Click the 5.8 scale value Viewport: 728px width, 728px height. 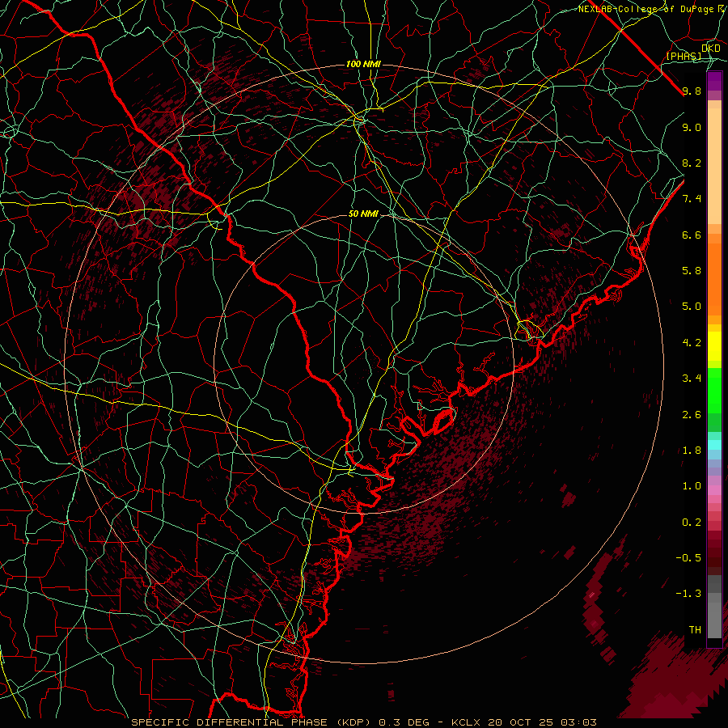[x=692, y=271]
